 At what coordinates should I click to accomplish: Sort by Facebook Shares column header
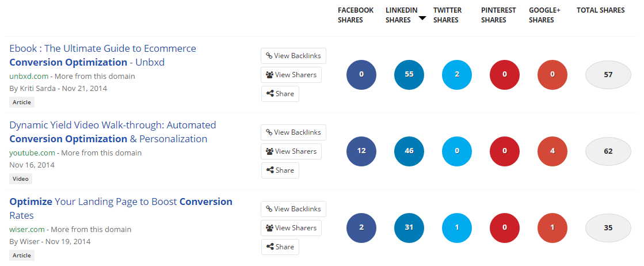[x=355, y=15]
